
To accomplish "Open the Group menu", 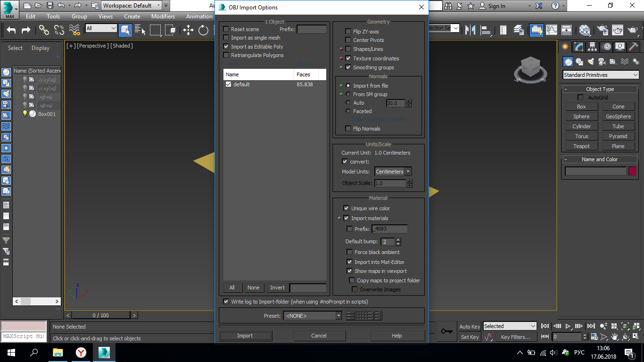I will point(79,16).
